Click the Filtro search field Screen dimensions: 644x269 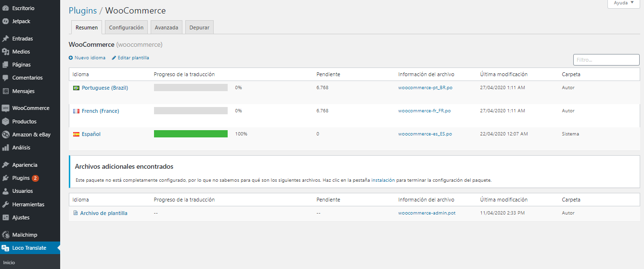(x=606, y=60)
